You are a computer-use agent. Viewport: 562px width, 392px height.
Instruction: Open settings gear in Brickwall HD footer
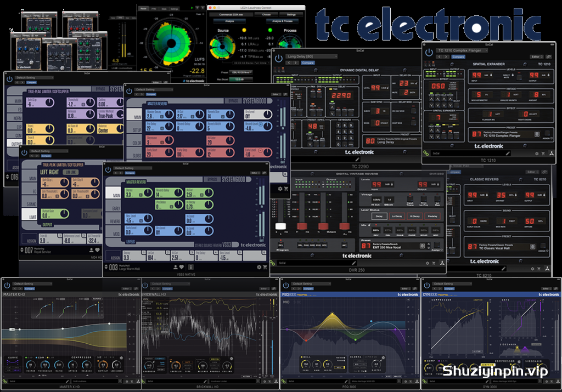click(265, 382)
